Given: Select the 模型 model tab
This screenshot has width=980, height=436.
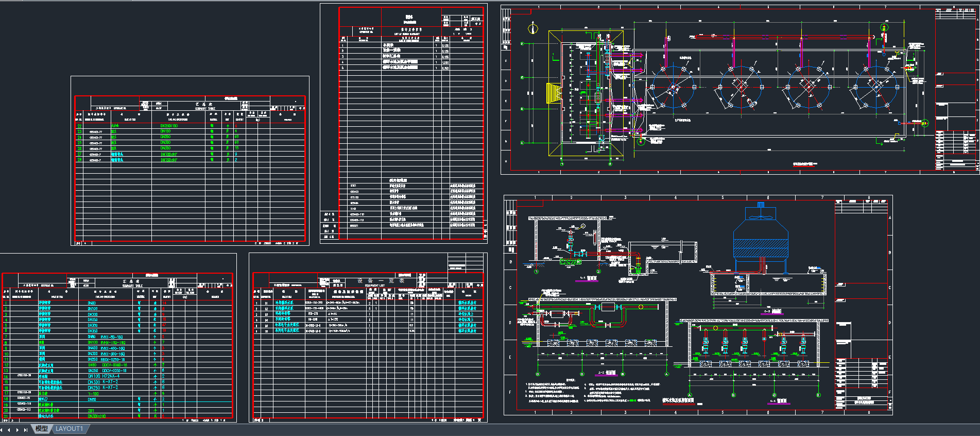Looking at the screenshot, I should pyautogui.click(x=42, y=429).
